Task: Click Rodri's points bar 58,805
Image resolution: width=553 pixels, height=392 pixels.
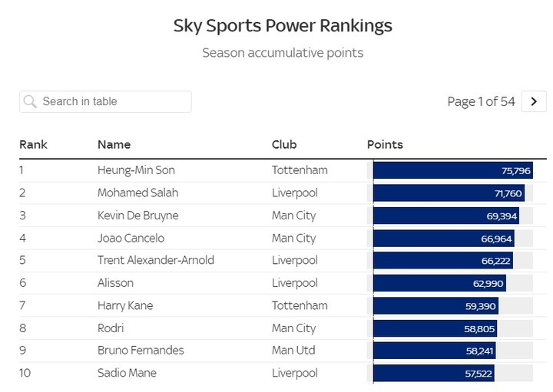Action: point(435,328)
